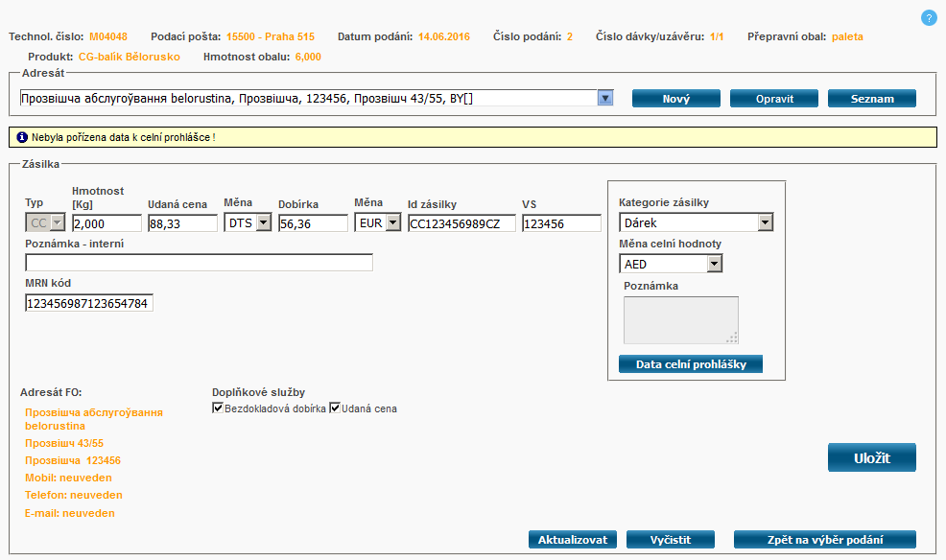This screenshot has width=946, height=560.
Task: Open the Kategorie zásilky dropdown
Action: pyautogui.click(x=765, y=223)
